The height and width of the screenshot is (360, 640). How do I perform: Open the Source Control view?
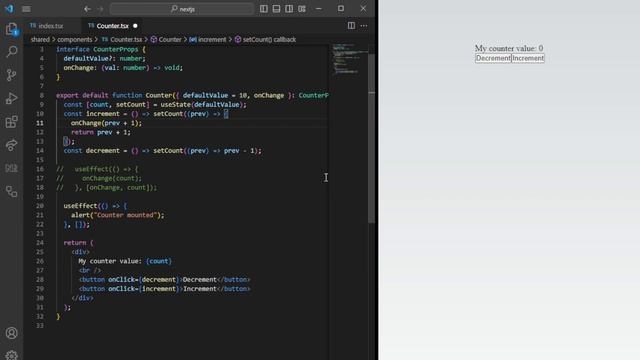(x=11, y=75)
